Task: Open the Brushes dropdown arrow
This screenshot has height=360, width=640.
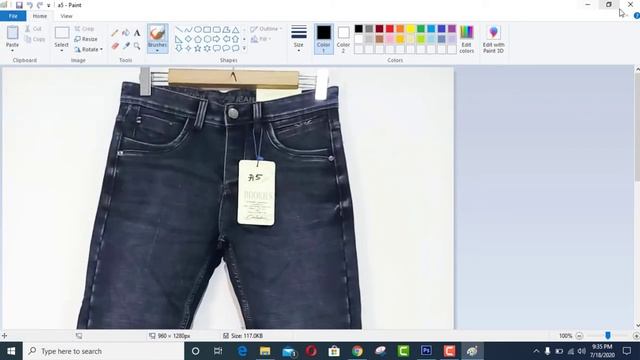Action: pyautogui.click(x=157, y=51)
